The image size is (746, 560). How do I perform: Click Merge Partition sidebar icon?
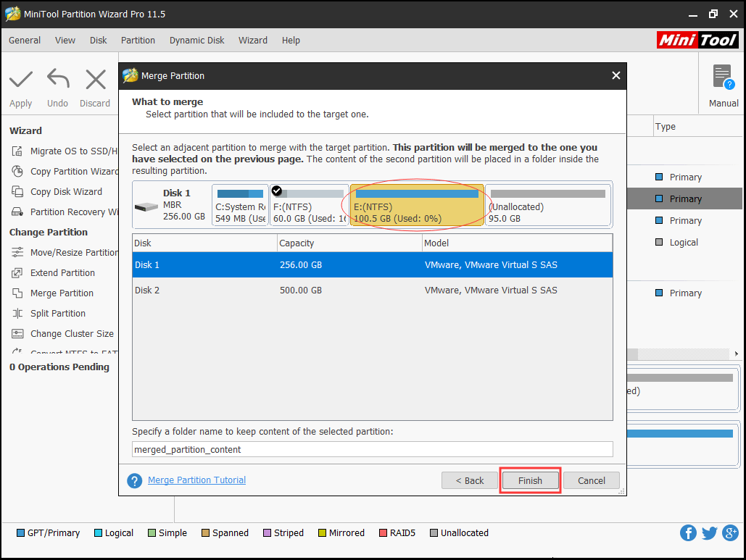tap(17, 293)
